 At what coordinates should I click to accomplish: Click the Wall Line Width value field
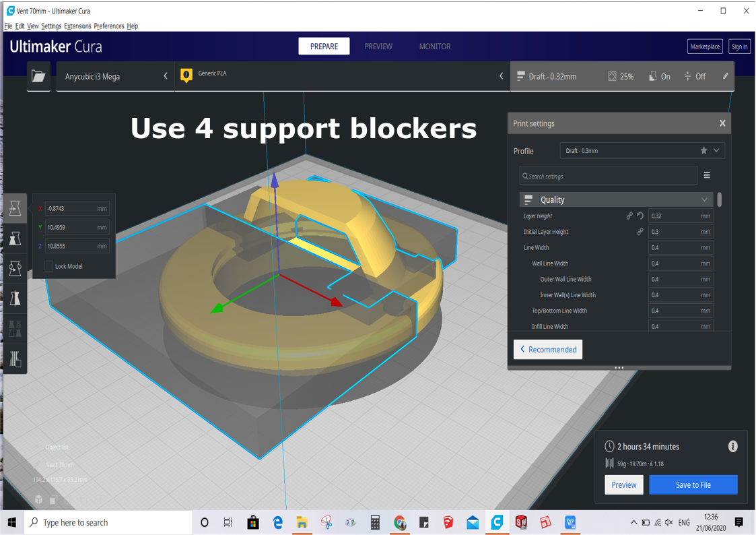pos(681,263)
